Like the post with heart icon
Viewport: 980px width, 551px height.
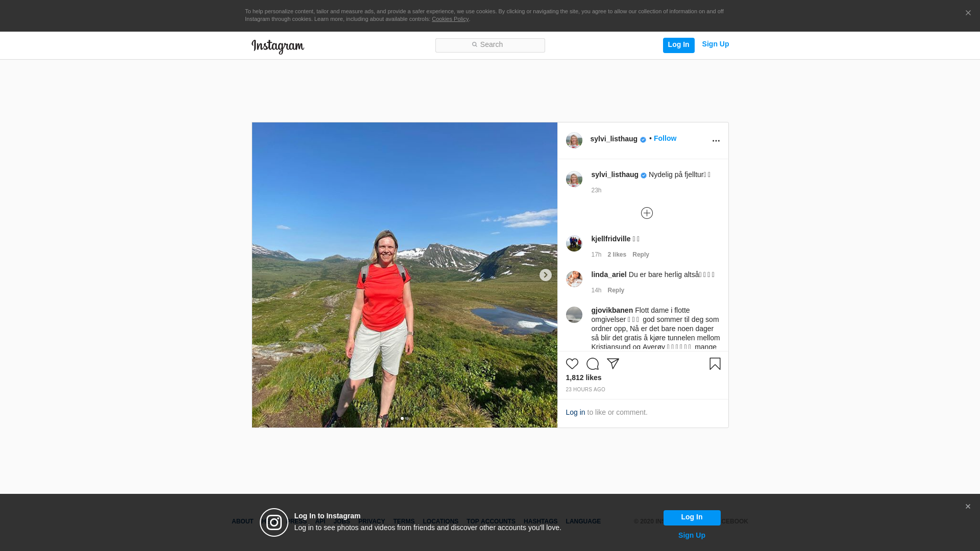(572, 364)
